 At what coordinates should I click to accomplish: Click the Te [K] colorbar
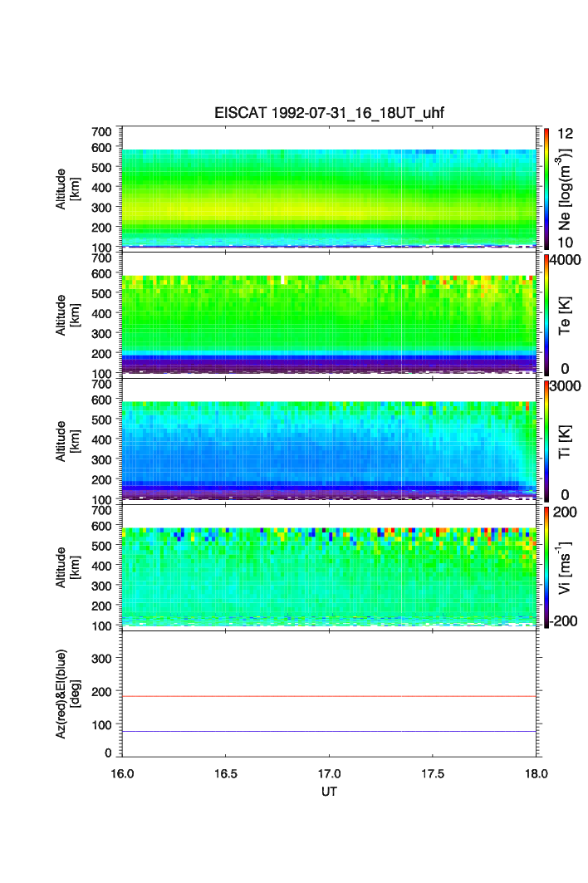point(546,315)
